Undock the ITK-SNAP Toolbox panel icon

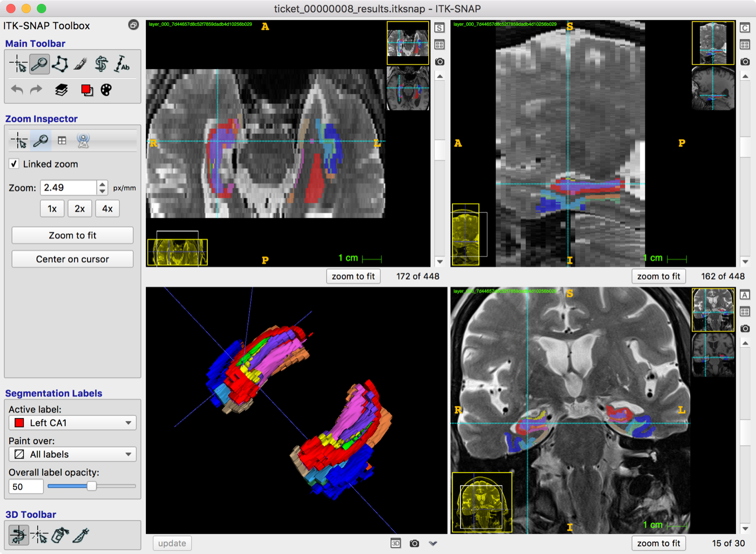[133, 25]
